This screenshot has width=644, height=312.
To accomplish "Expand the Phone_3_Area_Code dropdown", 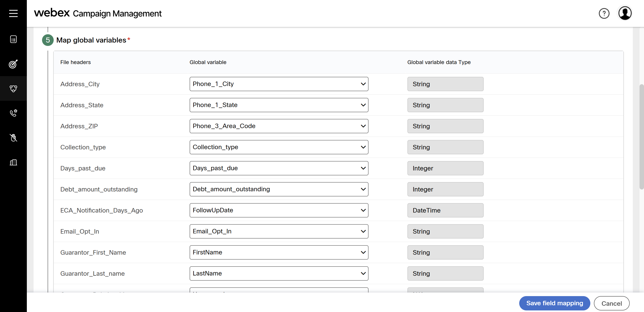I will pyautogui.click(x=279, y=126).
